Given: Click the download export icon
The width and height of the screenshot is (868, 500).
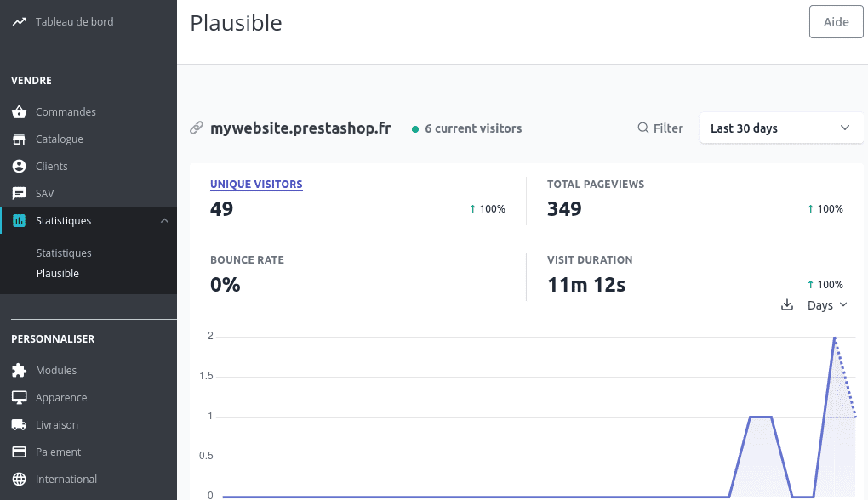Looking at the screenshot, I should tap(787, 304).
